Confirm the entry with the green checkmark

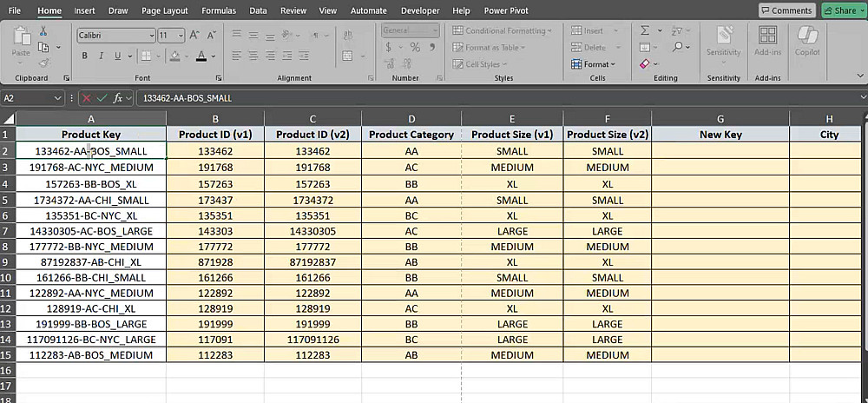click(x=102, y=98)
